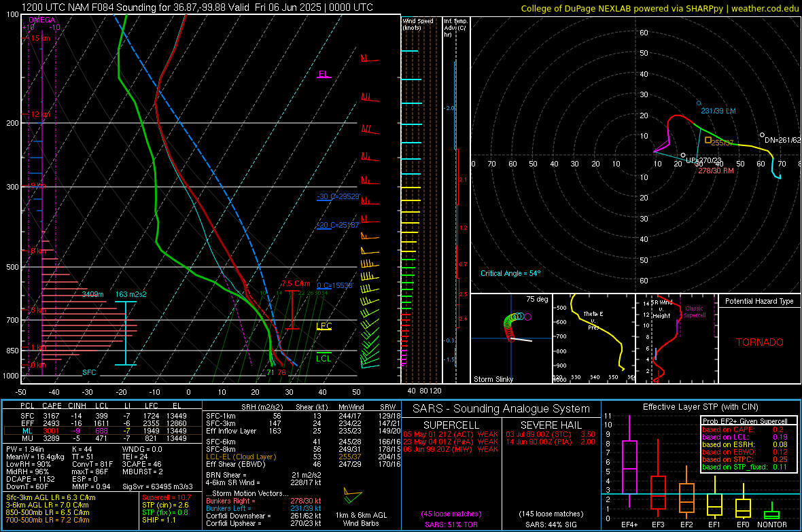Select the yellow LFC marker
Image resolution: width=802 pixels, height=532 pixels.
pyautogui.click(x=324, y=326)
